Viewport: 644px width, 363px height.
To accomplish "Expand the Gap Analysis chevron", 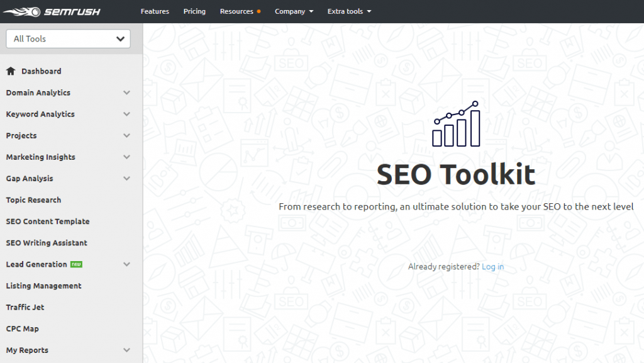I will 126,179.
